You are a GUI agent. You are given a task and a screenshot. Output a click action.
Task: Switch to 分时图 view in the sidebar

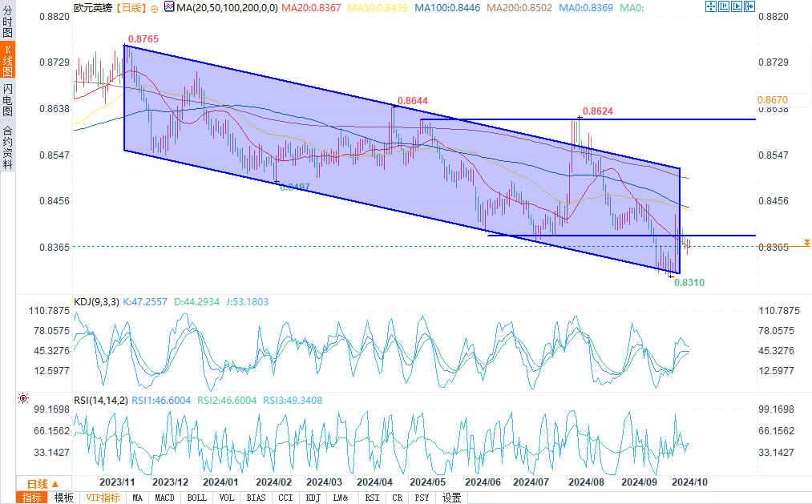coord(7,21)
